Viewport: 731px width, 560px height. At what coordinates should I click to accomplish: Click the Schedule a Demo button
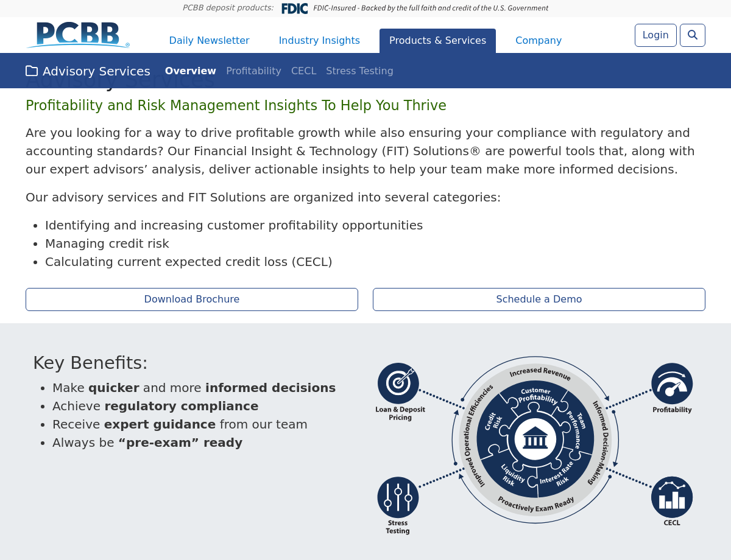[x=539, y=299]
